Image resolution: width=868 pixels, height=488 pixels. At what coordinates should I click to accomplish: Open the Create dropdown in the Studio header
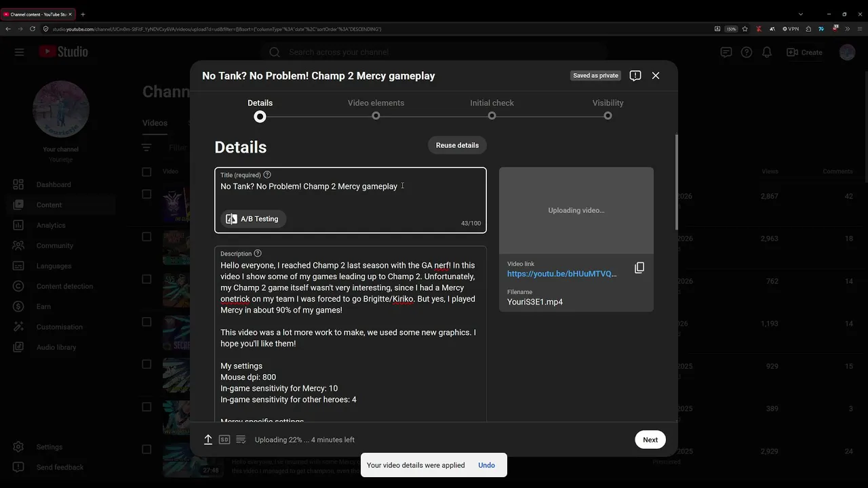click(804, 52)
